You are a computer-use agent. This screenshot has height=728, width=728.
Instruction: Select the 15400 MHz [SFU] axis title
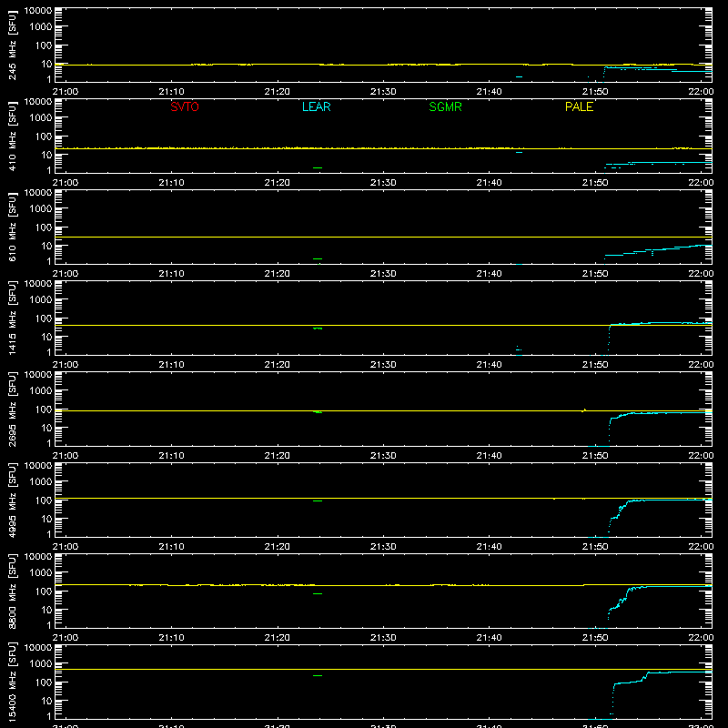[x=12, y=682]
